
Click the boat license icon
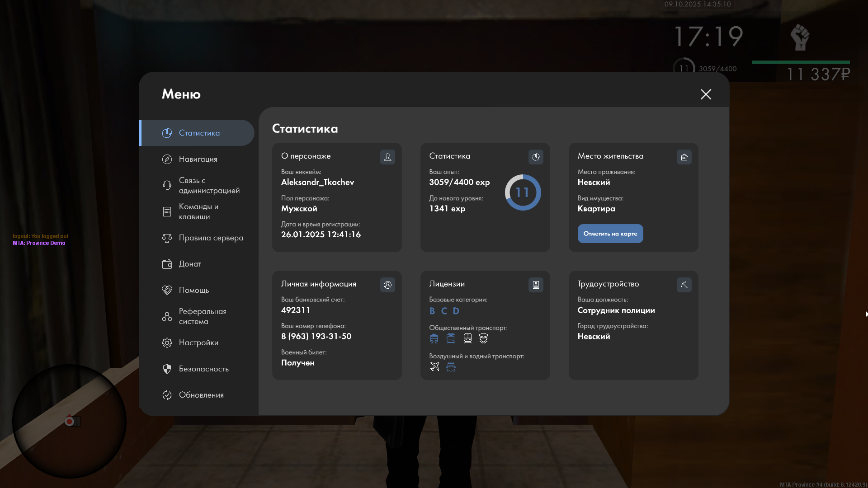click(x=451, y=367)
